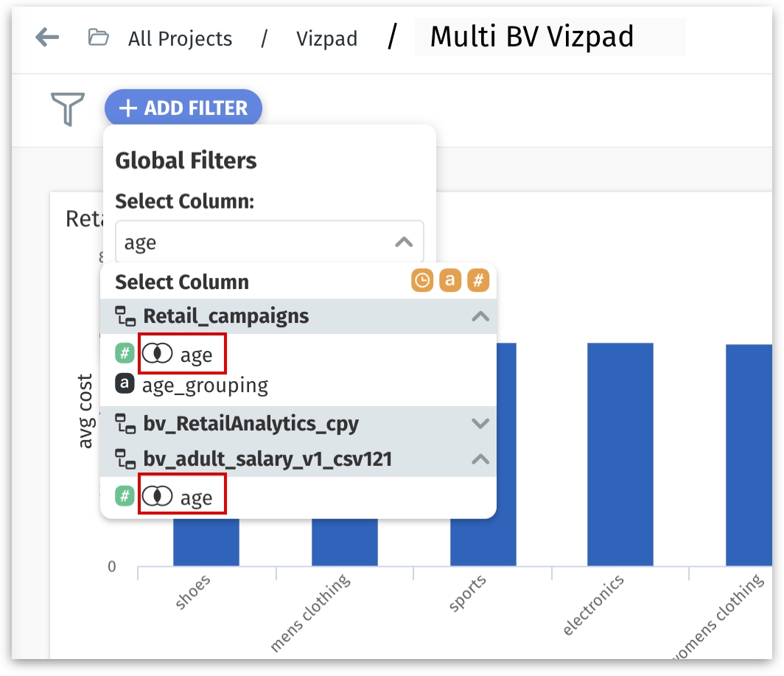The width and height of the screenshot is (784, 676).
Task: Click the Multi BV Vizpad title field
Action: [549, 37]
